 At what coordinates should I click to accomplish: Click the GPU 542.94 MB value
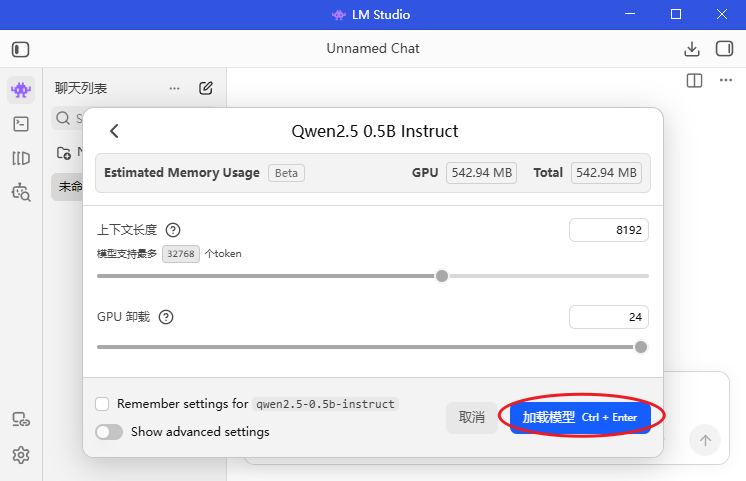[481, 173]
